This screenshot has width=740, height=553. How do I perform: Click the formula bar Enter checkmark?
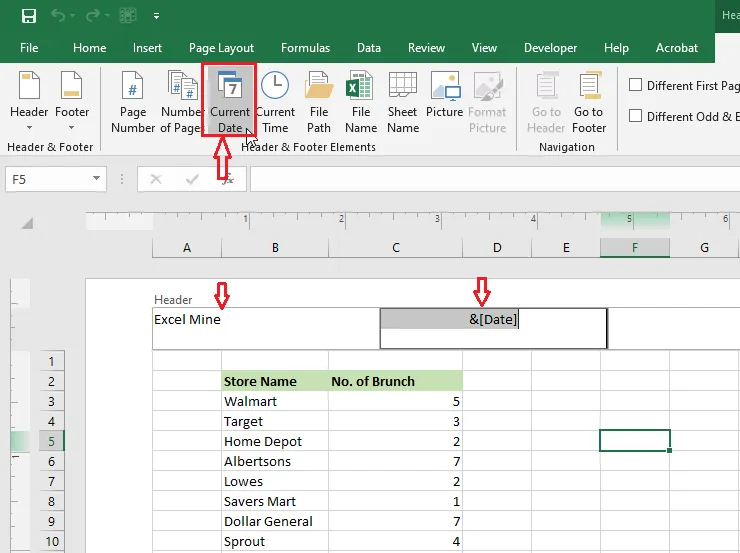[192, 179]
